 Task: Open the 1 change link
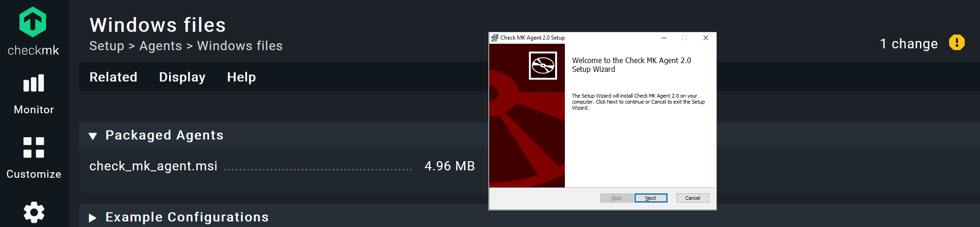[909, 44]
